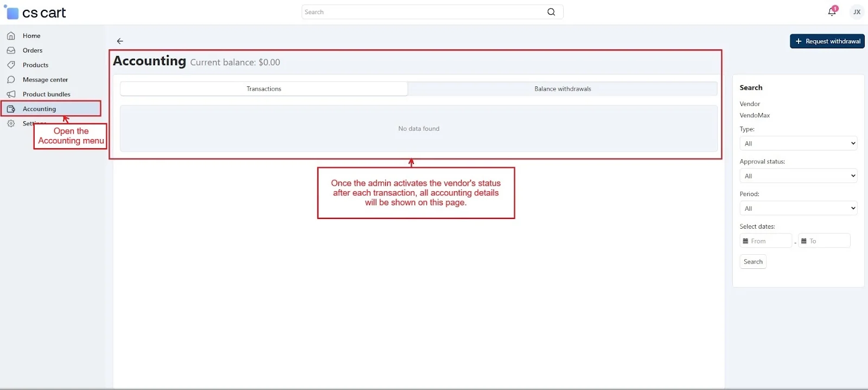Click the Products tag icon
Viewport: 868px width, 390px height.
(11, 65)
